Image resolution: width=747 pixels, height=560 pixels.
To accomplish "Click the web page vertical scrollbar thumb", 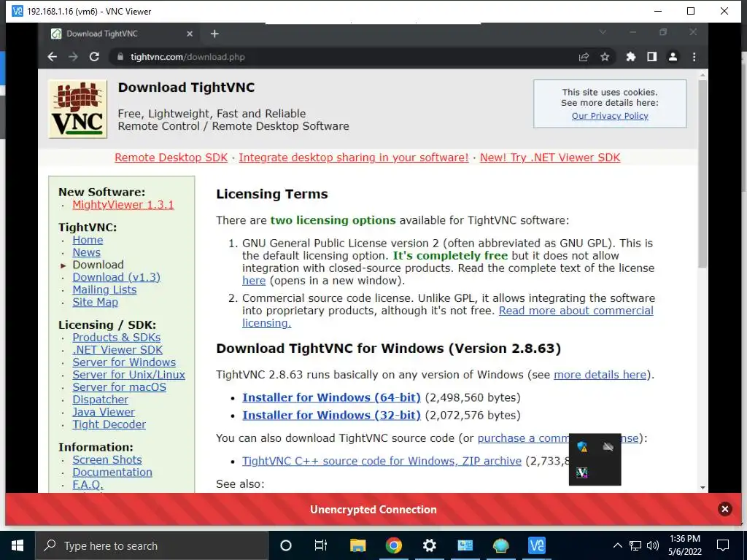I will 703,174.
